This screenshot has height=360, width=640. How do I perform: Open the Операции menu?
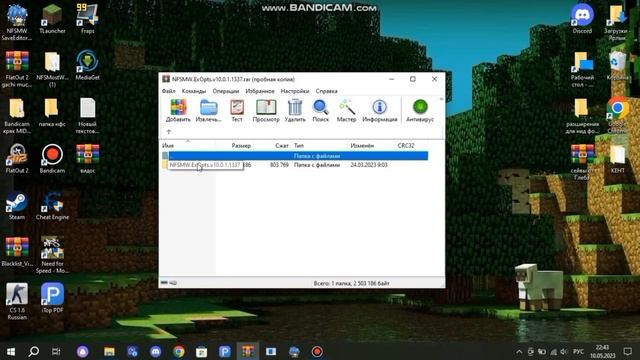coord(226,91)
